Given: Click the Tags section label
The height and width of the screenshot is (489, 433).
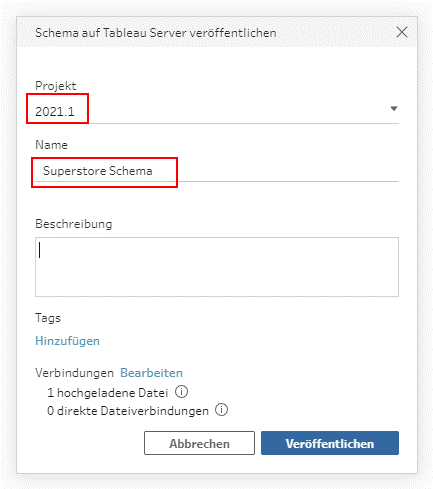Looking at the screenshot, I should 48,318.
